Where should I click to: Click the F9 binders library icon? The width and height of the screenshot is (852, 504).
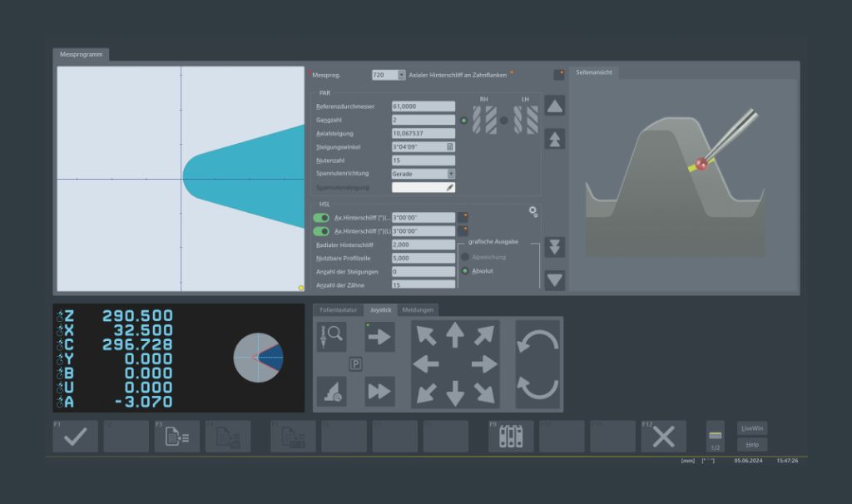click(510, 437)
